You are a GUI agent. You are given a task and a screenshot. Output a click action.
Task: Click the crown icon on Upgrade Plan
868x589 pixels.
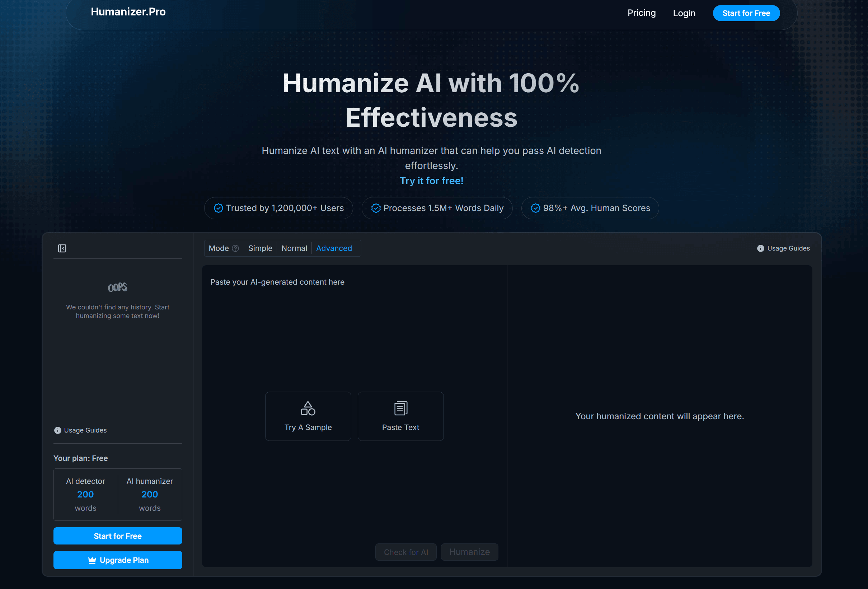pos(92,560)
